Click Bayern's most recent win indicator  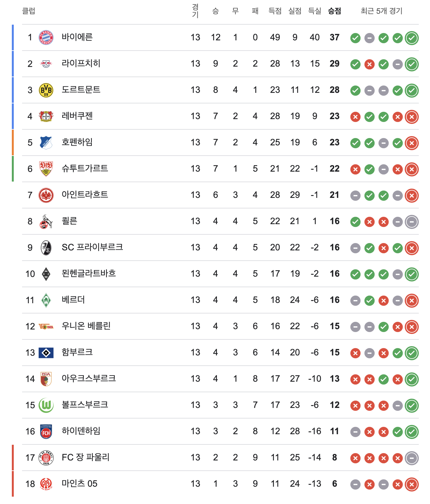pyautogui.click(x=412, y=38)
